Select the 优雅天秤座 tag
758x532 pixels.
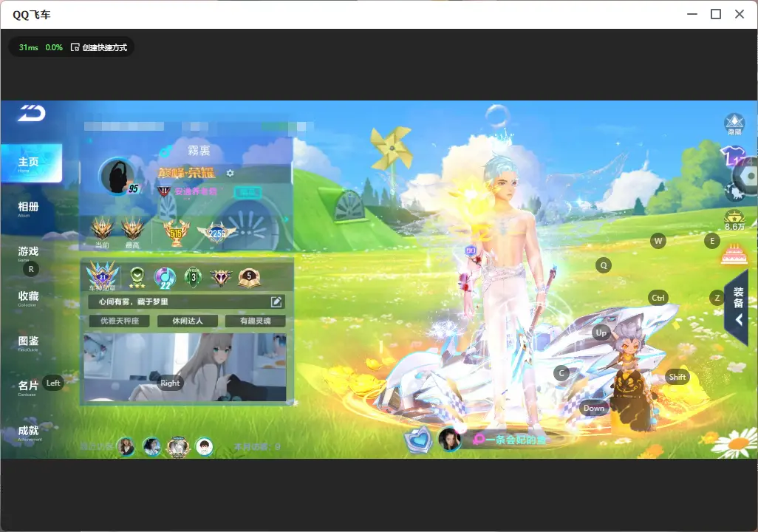coord(120,321)
